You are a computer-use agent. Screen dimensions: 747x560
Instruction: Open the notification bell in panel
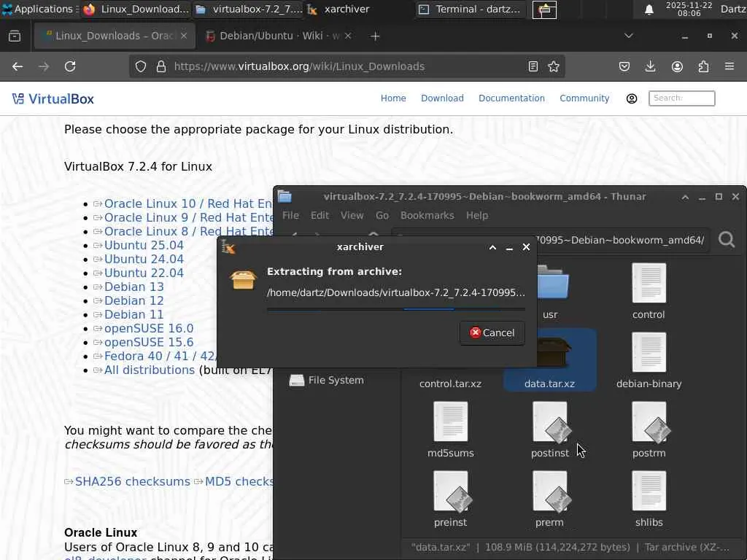pyautogui.click(x=649, y=9)
